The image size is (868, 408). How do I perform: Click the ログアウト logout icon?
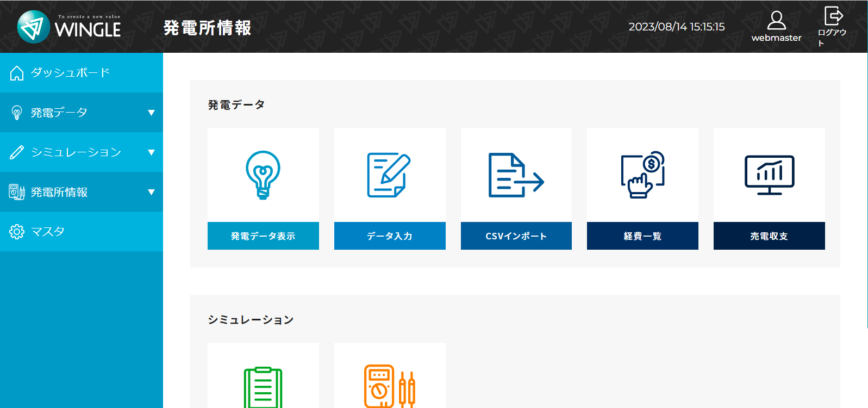[x=833, y=16]
